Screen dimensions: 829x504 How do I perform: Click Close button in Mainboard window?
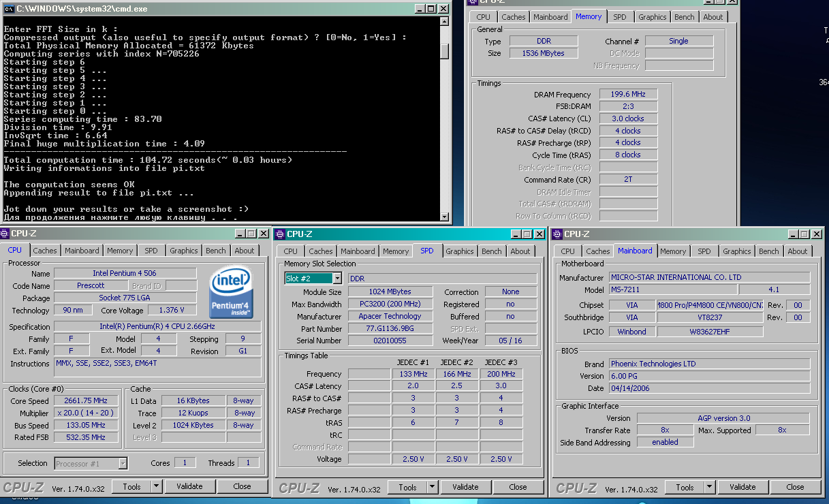click(795, 487)
